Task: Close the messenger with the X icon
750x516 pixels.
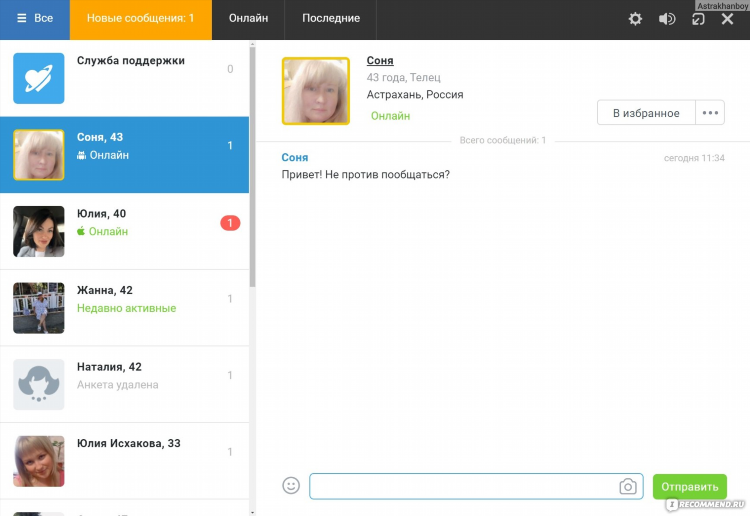Action: tap(727, 19)
